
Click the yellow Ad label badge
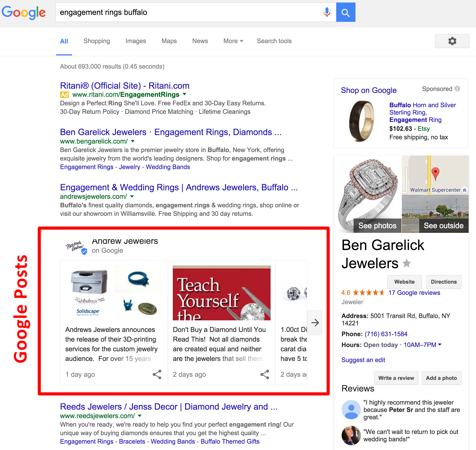[64, 94]
